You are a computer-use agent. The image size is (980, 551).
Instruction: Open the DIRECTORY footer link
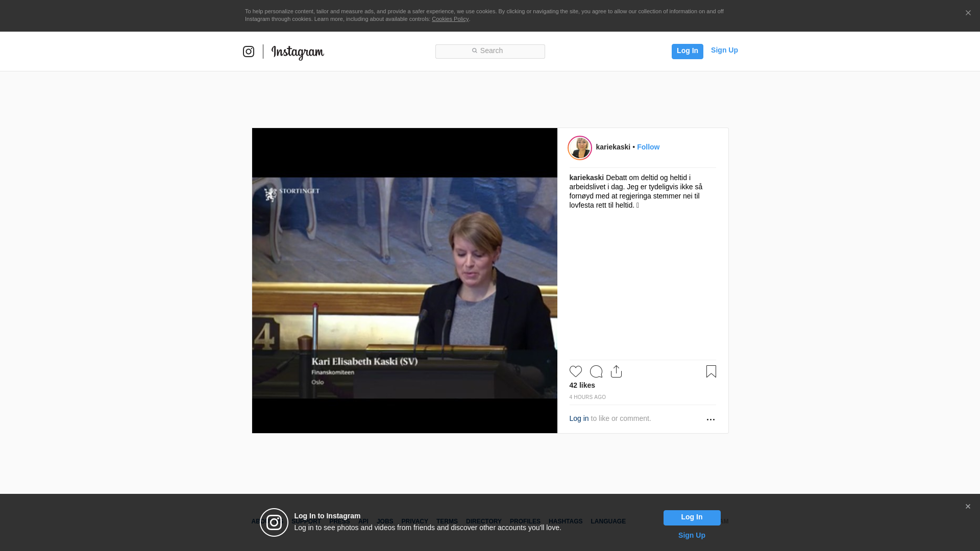click(x=483, y=521)
